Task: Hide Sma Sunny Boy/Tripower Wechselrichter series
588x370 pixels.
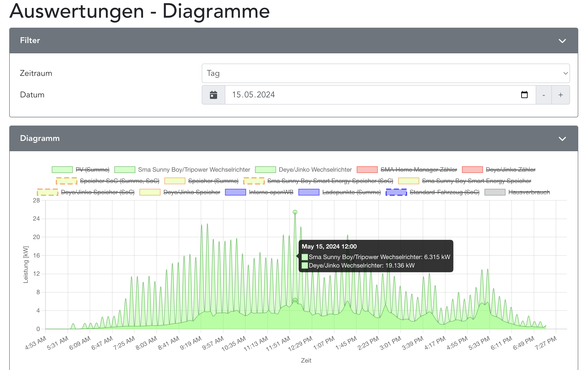Action: click(194, 170)
